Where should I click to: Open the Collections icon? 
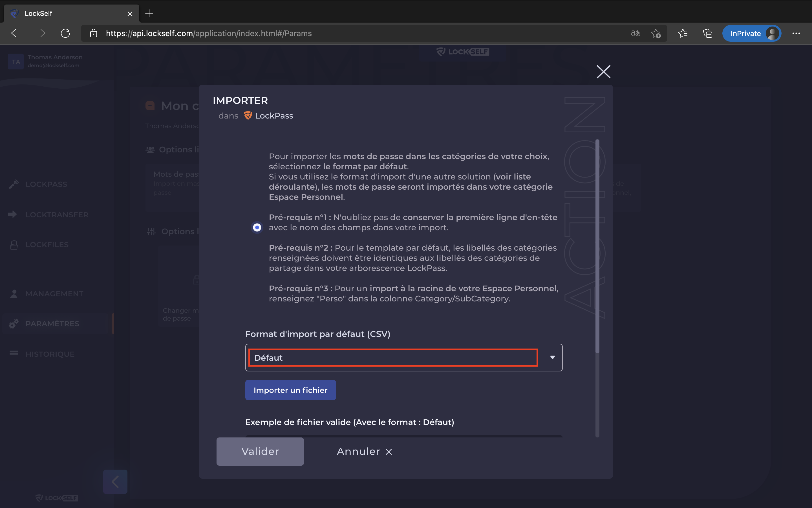click(x=708, y=33)
